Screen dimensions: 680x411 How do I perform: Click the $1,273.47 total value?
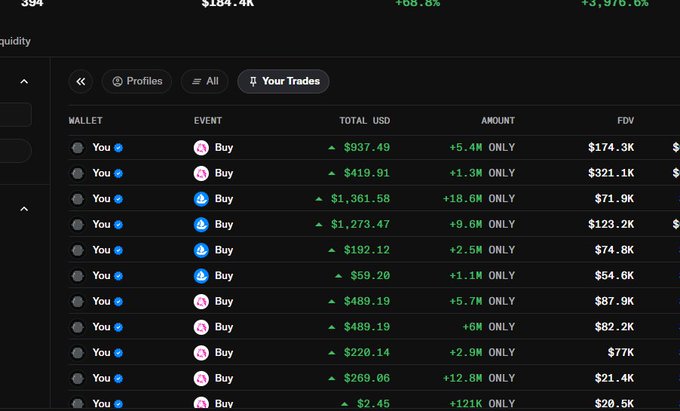pos(360,225)
